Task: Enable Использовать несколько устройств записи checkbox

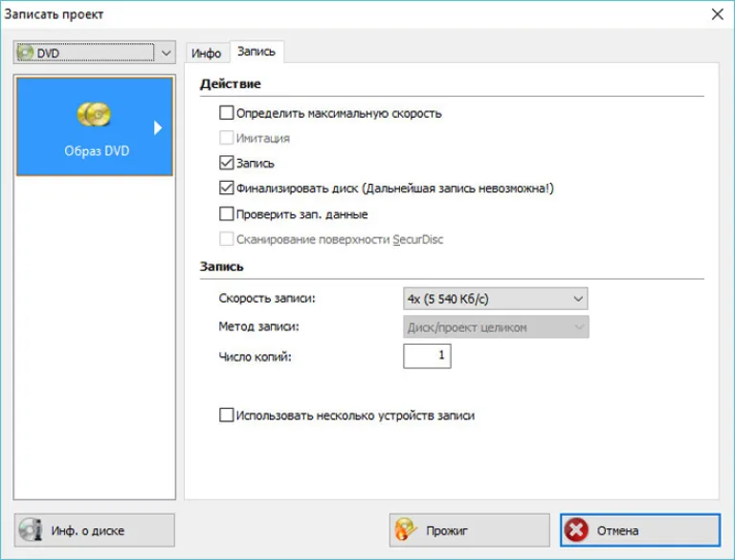Action: tap(227, 415)
